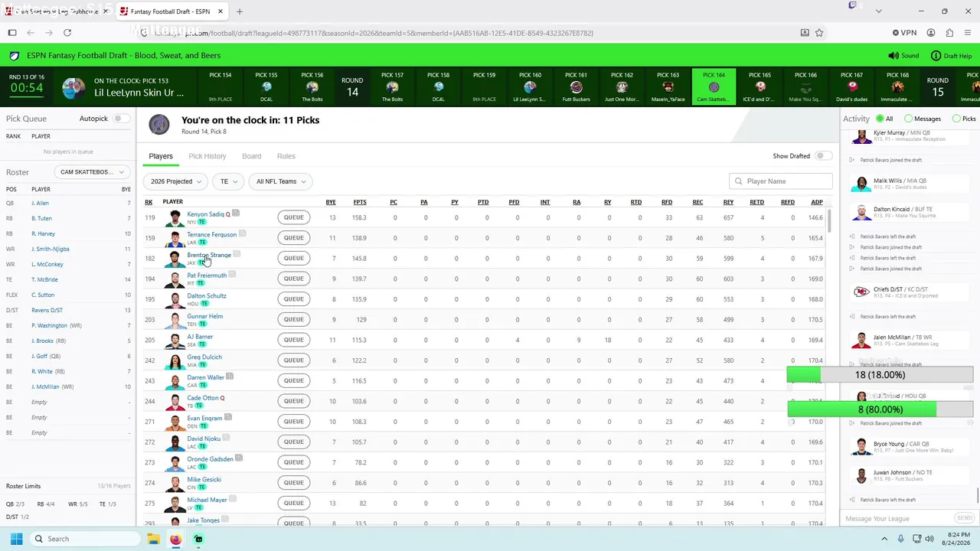Open the browser tab list chevron
Viewport: 980px width, 551px height.
point(878,11)
